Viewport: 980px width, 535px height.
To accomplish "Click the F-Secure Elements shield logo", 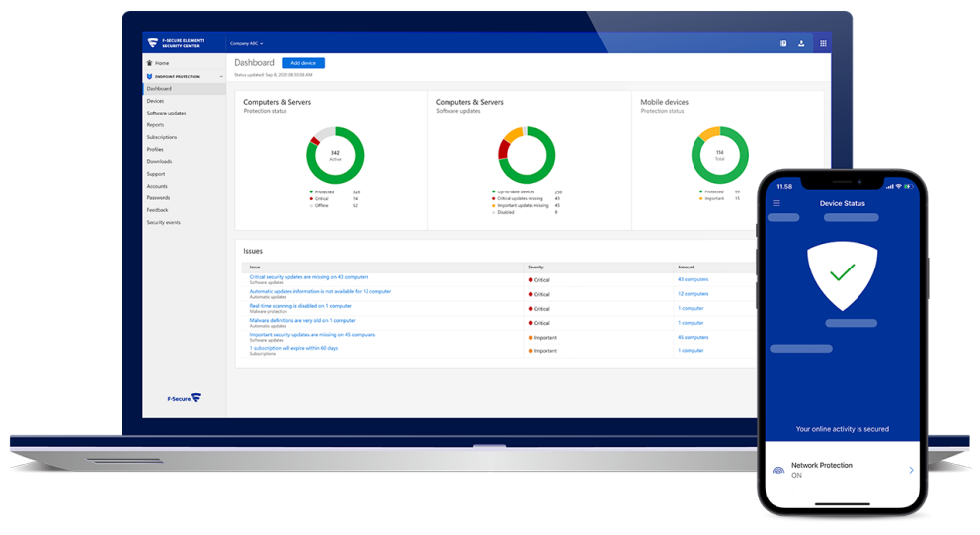I will tap(152, 43).
